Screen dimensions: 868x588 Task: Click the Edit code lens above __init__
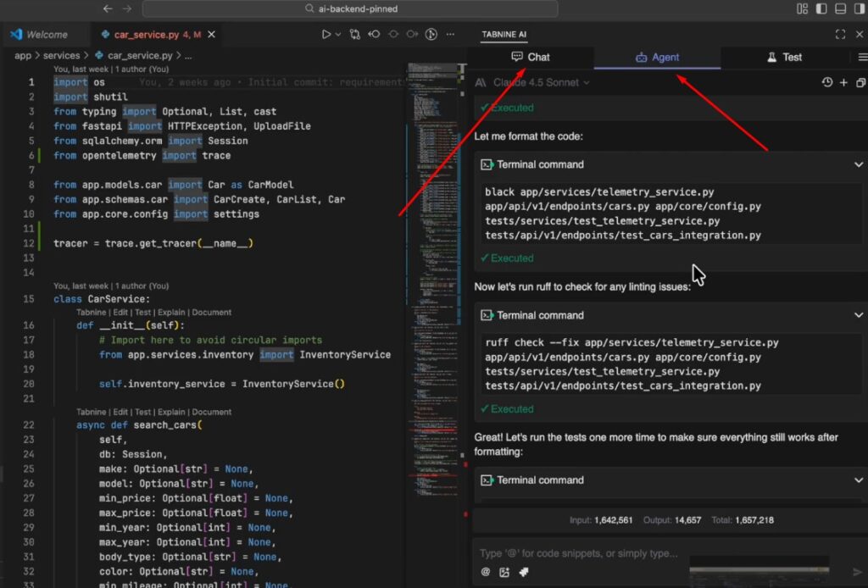click(120, 312)
